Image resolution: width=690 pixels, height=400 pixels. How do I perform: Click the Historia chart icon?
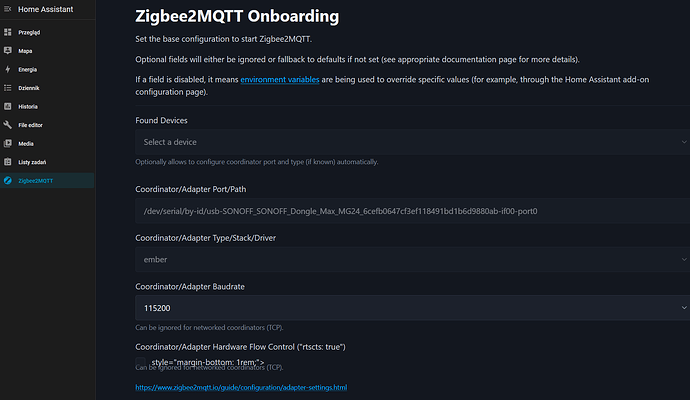(9, 106)
